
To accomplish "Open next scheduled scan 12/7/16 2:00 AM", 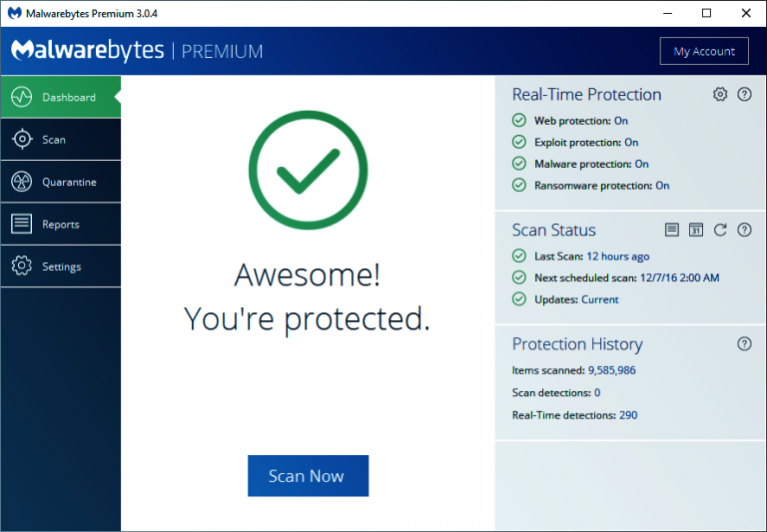I will pos(679,277).
